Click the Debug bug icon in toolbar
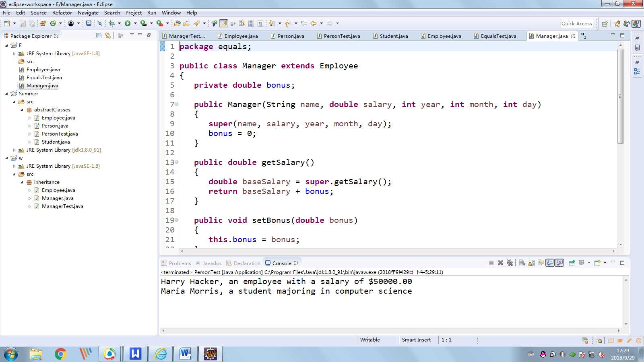Viewport: 644px width, 362px height. [111, 23]
